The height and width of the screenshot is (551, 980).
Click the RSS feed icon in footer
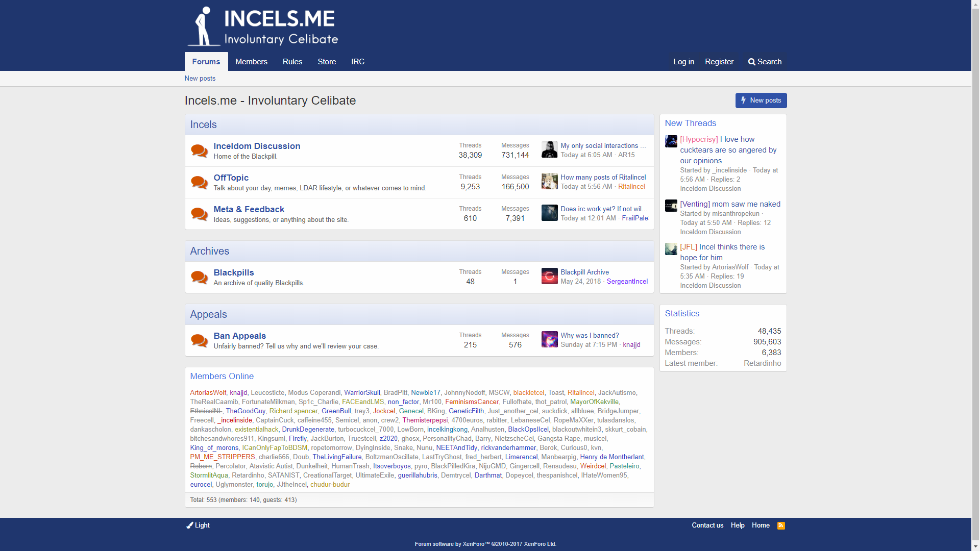(781, 525)
